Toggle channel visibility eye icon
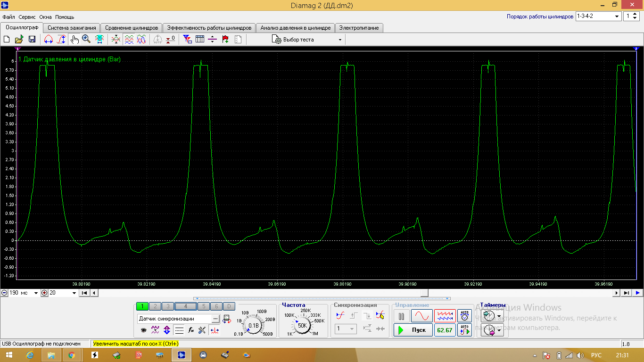Viewport: 644px width, 362px height. pos(144,330)
